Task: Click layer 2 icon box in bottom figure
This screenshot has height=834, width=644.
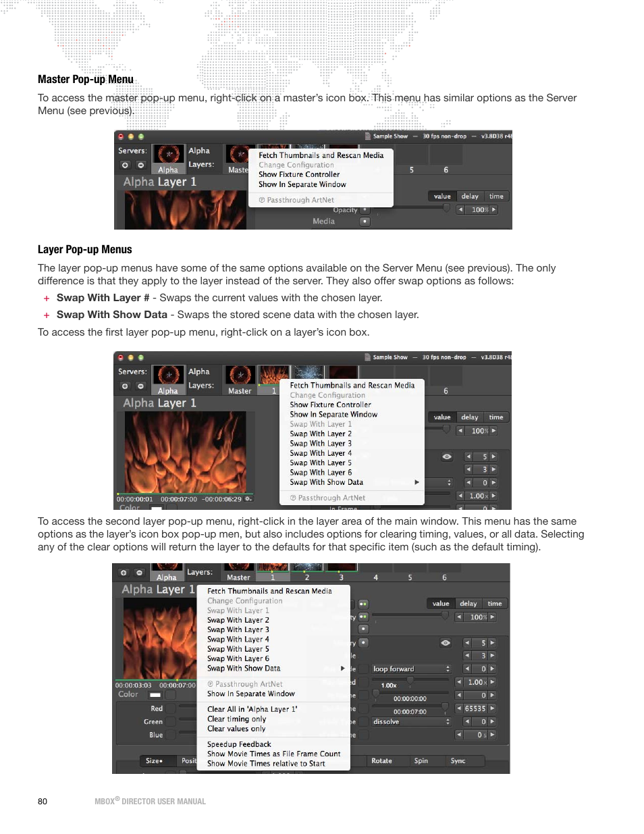Action: point(306,573)
